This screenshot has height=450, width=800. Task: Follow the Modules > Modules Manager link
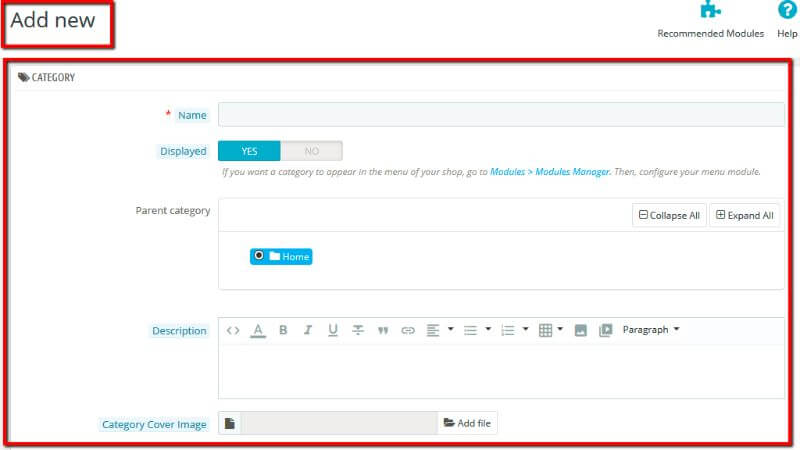549,172
